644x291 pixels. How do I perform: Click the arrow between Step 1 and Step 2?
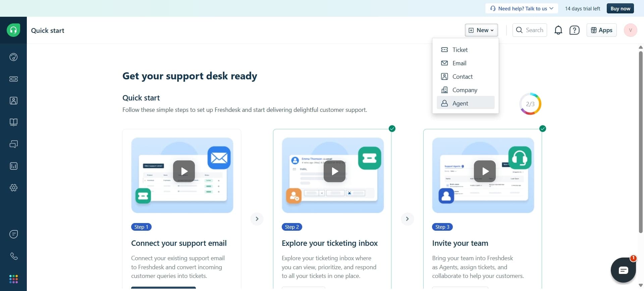[x=257, y=219]
